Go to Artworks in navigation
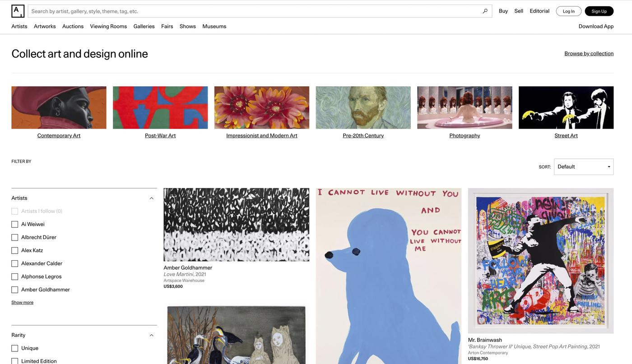This screenshot has height=364, width=632. click(x=45, y=26)
